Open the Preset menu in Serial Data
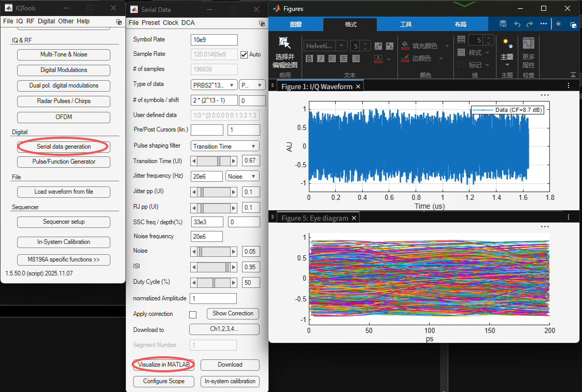Screen dimensions: 582x392 (151, 23)
